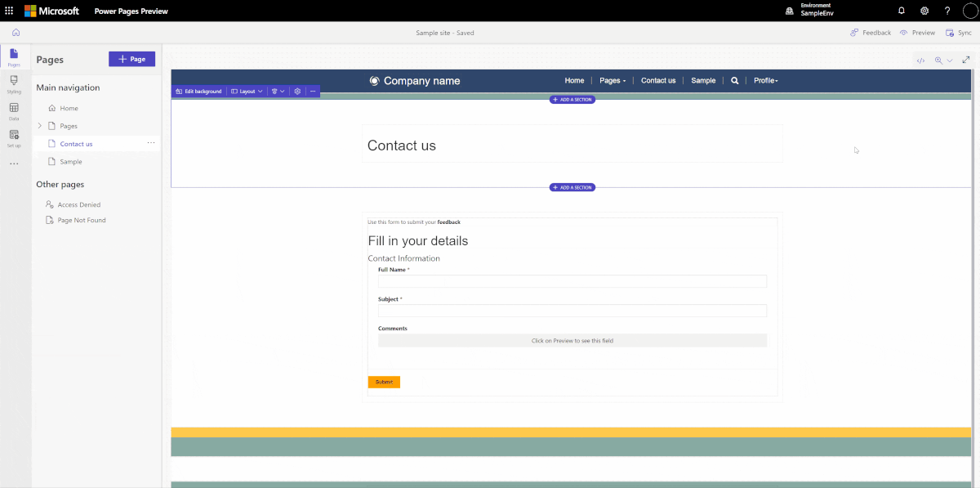Click the Preview button
This screenshot has height=488, width=980.
pos(917,33)
